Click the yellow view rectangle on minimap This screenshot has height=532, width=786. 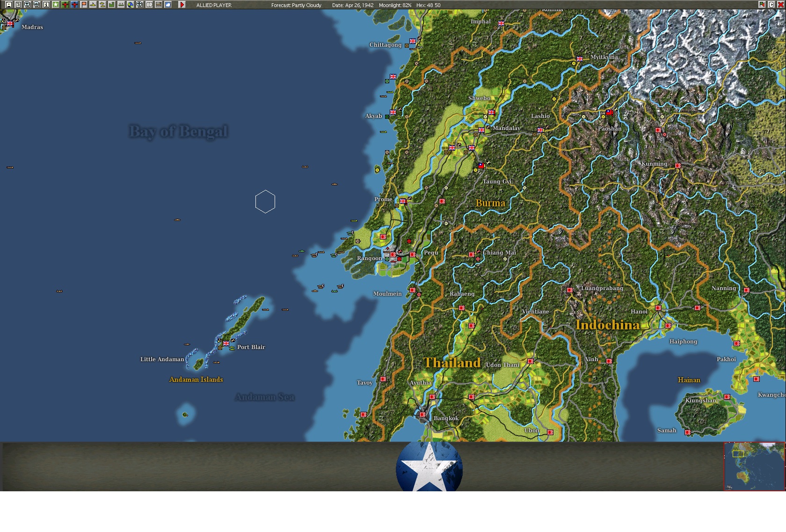tap(738, 454)
